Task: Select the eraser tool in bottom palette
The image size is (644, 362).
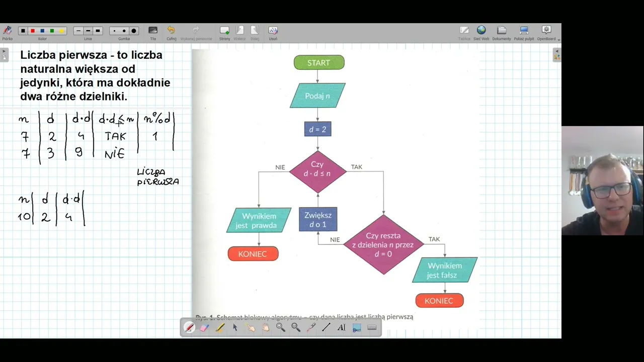Action: click(204, 328)
